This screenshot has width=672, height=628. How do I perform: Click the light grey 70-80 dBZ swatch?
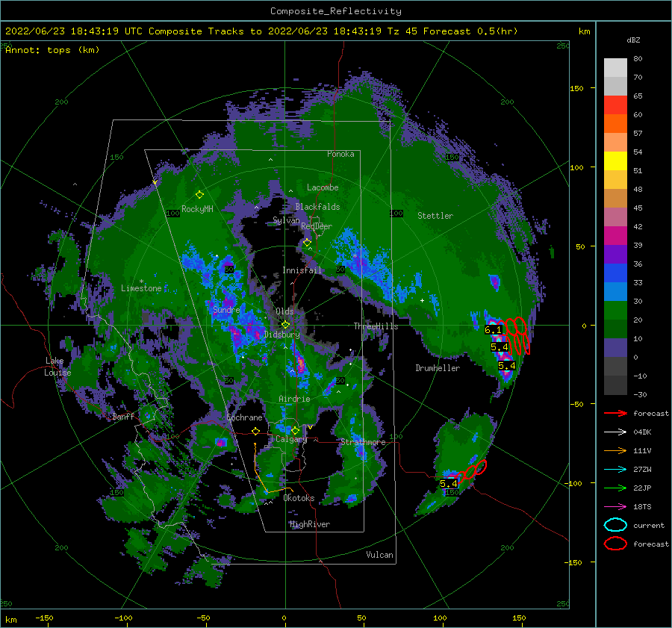(x=615, y=67)
